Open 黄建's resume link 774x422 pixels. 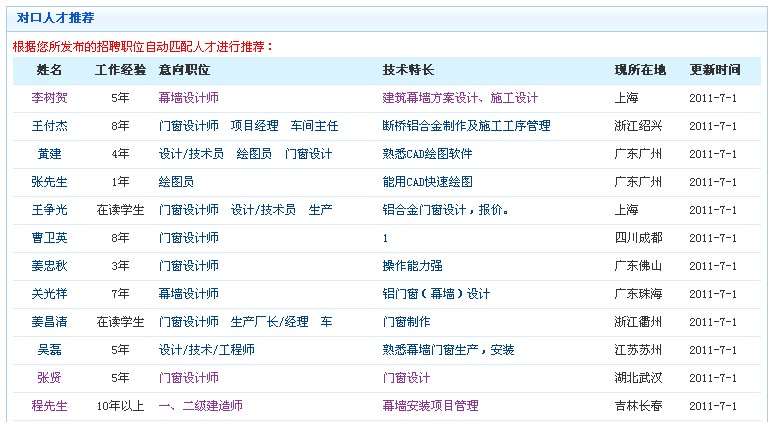[x=49, y=154]
